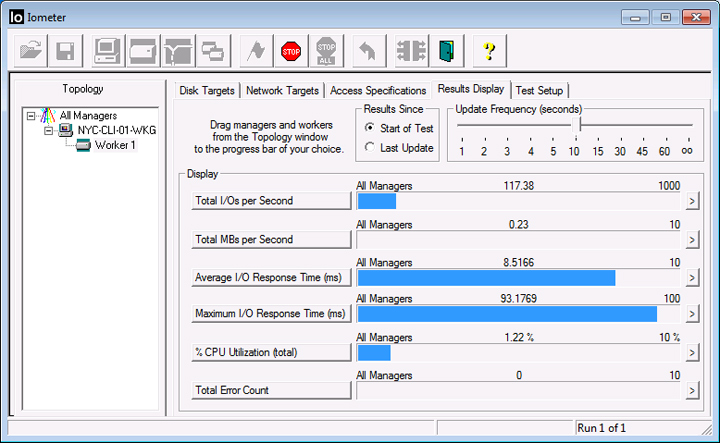This screenshot has width=720, height=443.
Task: Click the % CPU Utilization (total) button
Action: coord(271,352)
